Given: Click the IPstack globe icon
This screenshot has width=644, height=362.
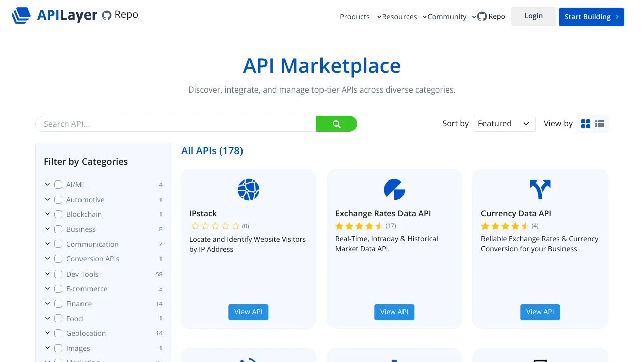Looking at the screenshot, I should click(249, 190).
